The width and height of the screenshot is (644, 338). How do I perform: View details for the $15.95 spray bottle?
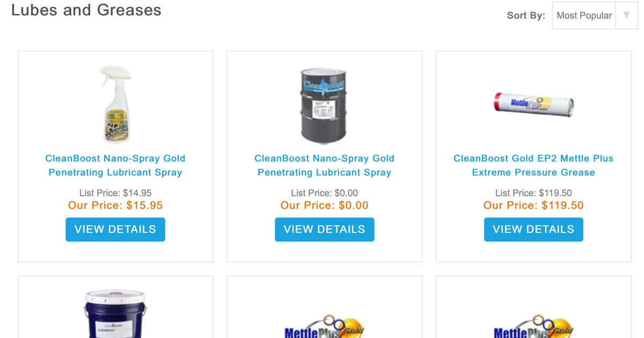coord(115,230)
